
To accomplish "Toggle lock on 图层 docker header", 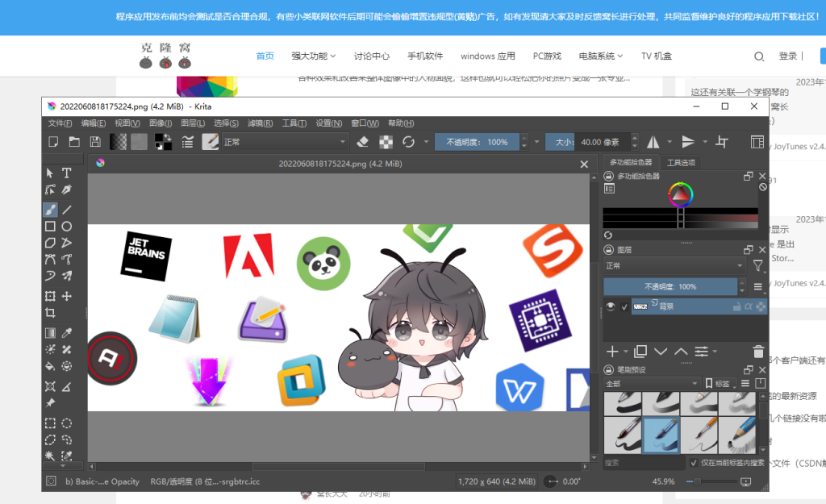I will (608, 250).
